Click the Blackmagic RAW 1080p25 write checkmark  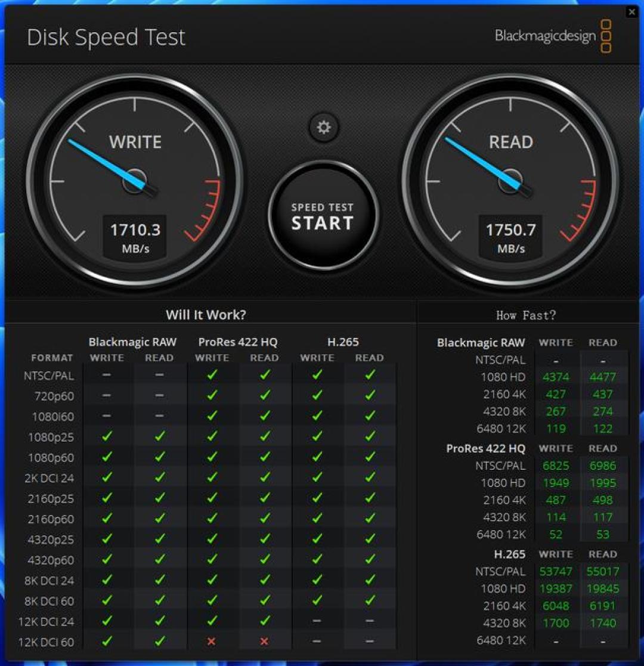107,436
